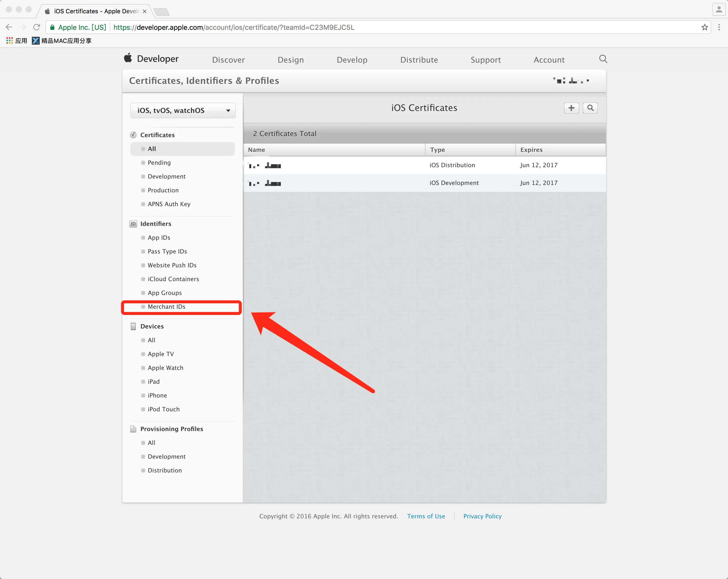Open the Distribute nav menu item
The width and height of the screenshot is (728, 579).
[x=419, y=60]
